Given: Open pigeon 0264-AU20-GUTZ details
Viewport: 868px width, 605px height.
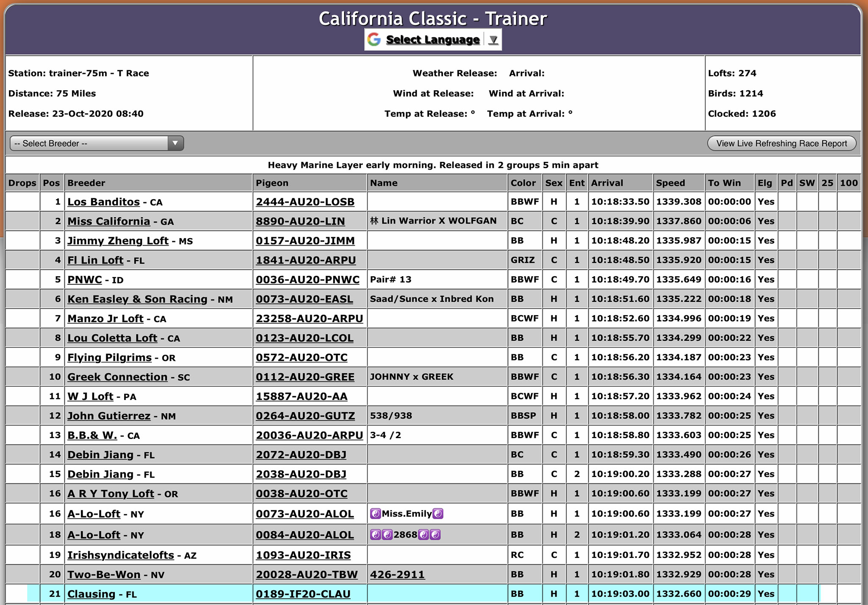Looking at the screenshot, I should (306, 416).
